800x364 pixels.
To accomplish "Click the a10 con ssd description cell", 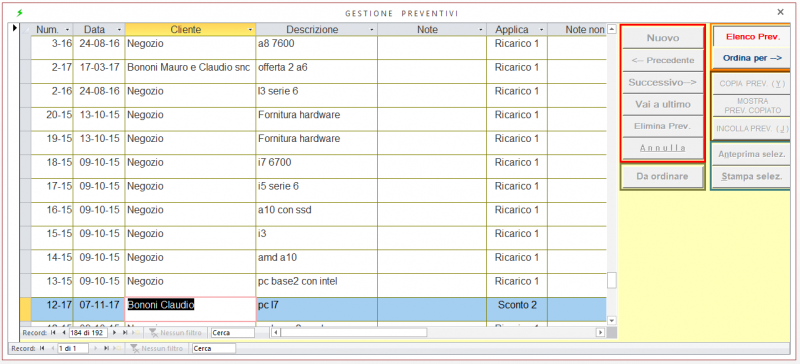I will tap(317, 214).
